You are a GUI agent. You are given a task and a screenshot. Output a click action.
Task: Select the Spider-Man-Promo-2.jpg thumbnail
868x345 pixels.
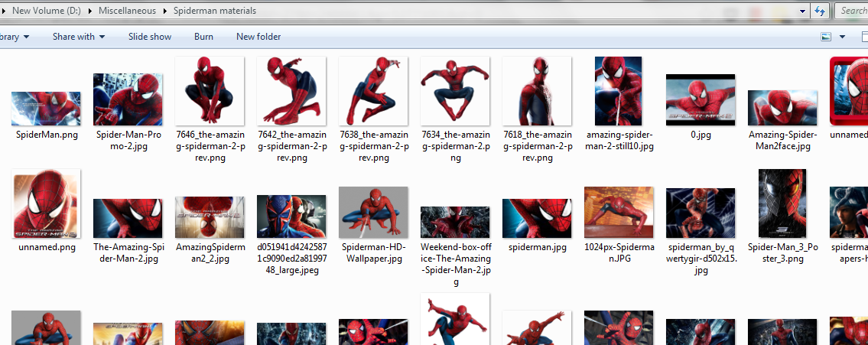[x=128, y=99]
